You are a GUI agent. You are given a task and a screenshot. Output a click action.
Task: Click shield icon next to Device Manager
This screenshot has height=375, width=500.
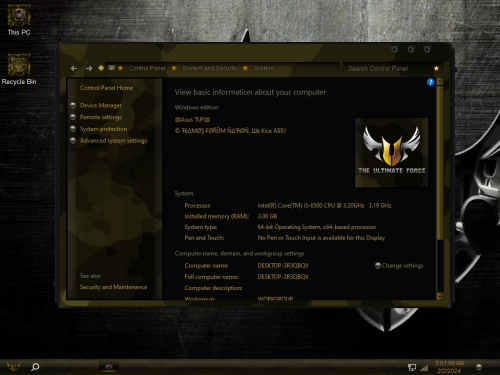point(73,105)
